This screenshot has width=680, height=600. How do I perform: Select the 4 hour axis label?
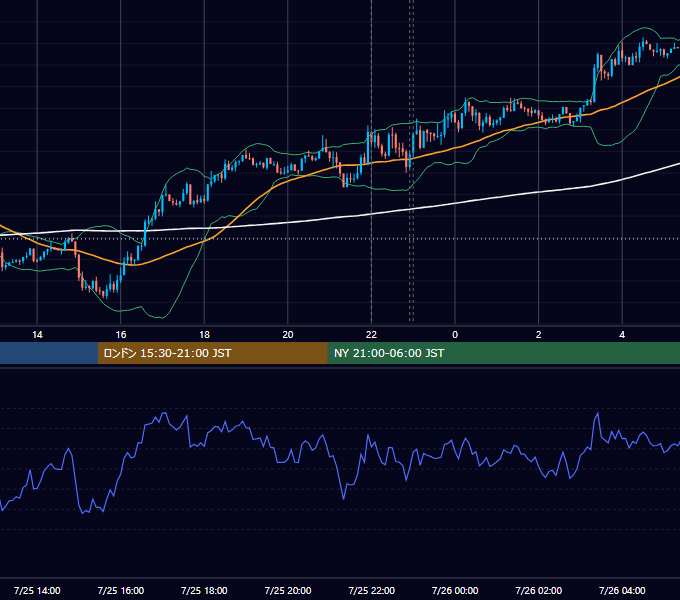point(622,335)
